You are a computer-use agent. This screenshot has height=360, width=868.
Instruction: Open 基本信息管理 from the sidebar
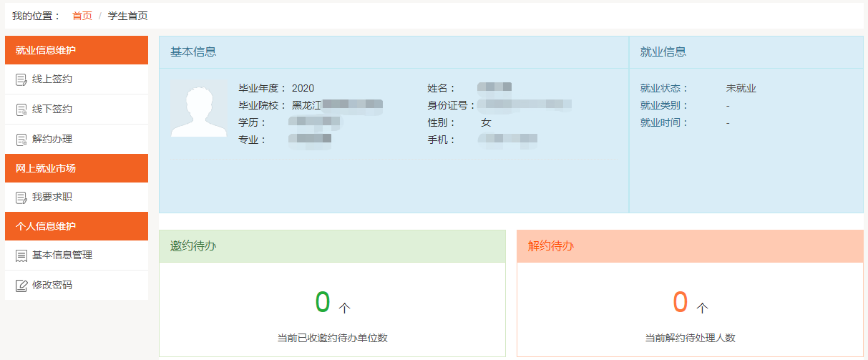[x=62, y=256]
